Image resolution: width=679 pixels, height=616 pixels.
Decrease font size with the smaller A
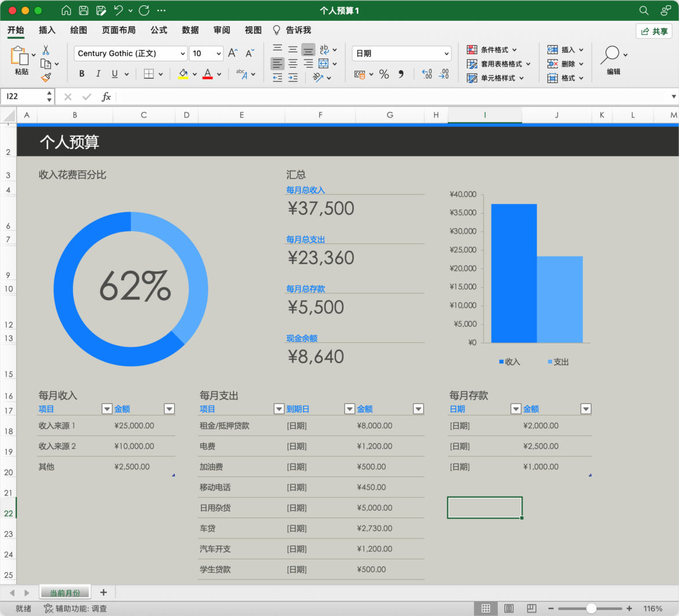point(250,53)
